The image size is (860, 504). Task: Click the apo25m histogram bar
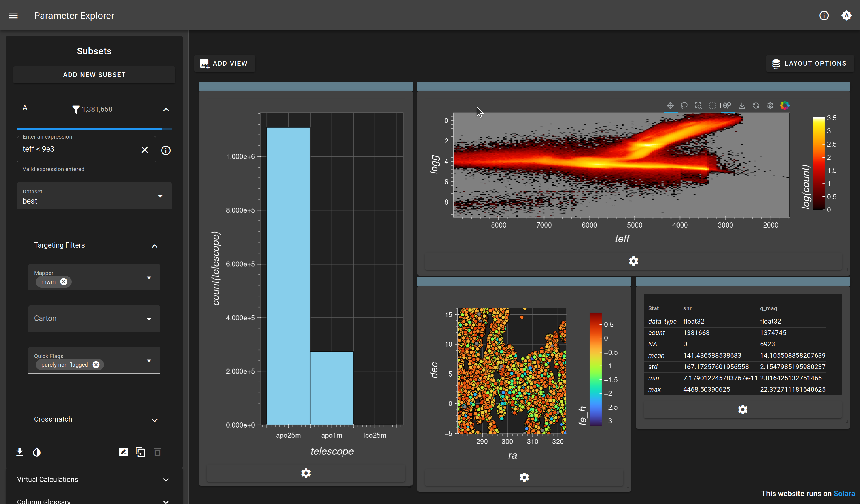pos(288,276)
